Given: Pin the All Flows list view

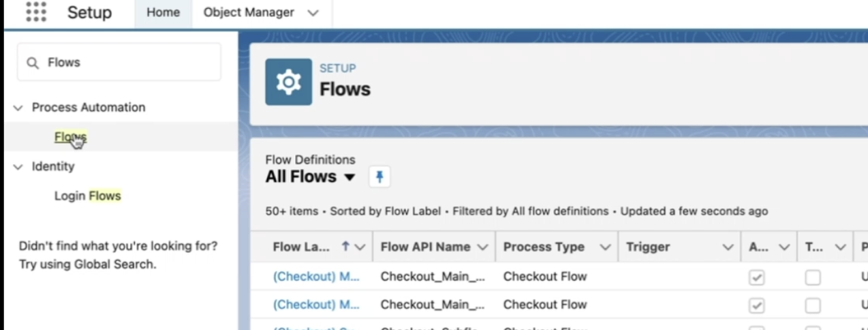Looking at the screenshot, I should click(x=380, y=177).
